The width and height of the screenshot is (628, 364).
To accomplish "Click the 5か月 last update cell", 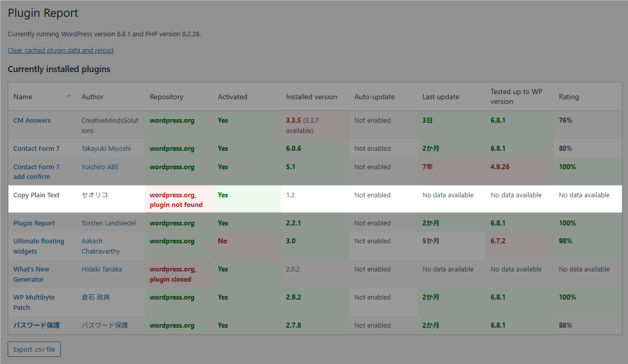I will click(x=451, y=246).
